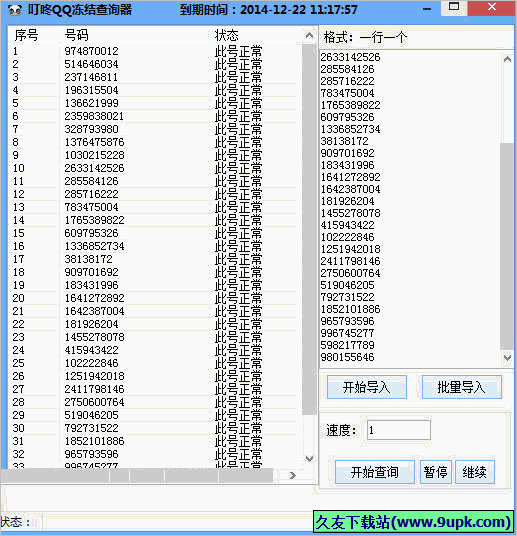Click 792731522 in the right textbox

point(347,297)
